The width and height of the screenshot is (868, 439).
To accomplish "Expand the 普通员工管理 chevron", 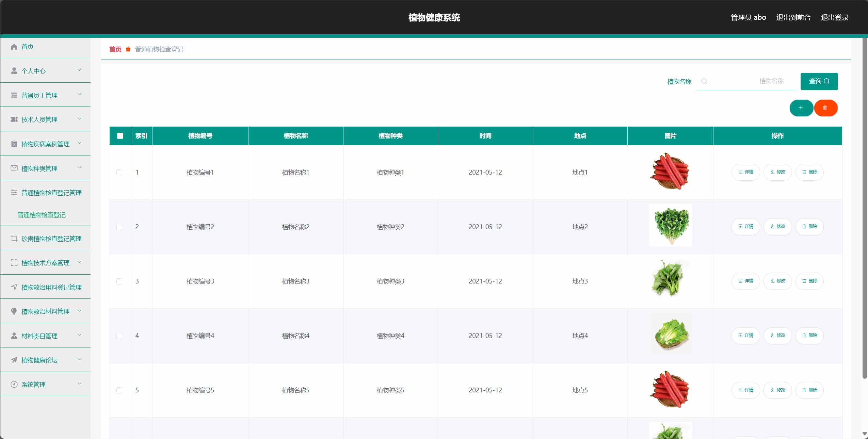I will pos(79,94).
